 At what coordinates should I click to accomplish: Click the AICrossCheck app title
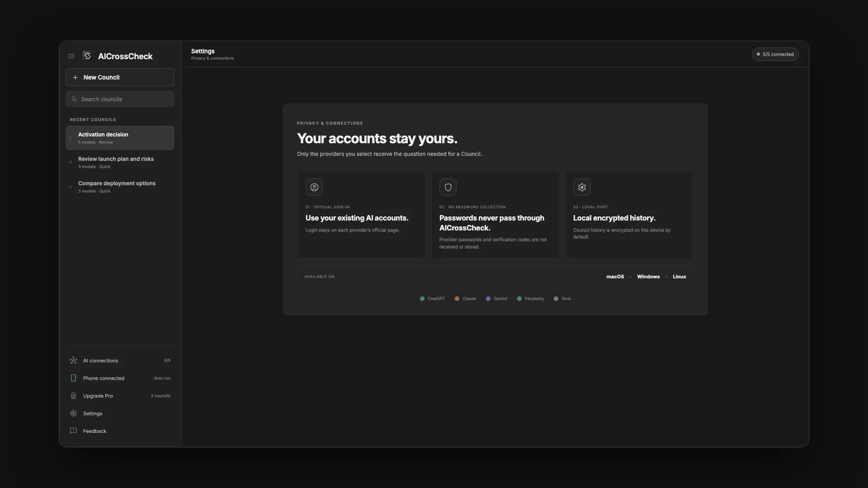(x=125, y=56)
